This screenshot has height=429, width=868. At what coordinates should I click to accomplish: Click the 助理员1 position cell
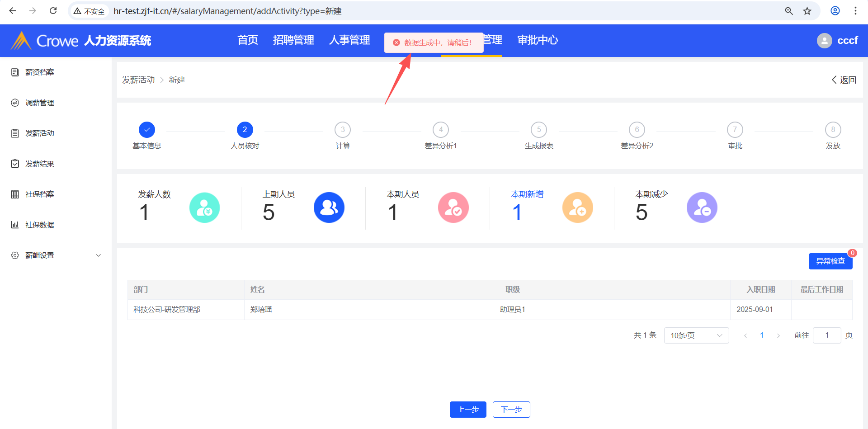513,310
